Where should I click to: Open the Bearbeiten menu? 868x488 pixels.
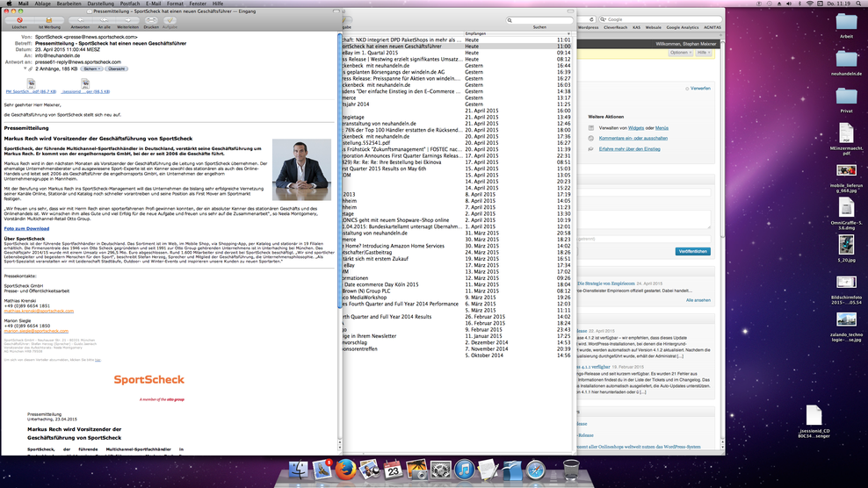(x=69, y=4)
